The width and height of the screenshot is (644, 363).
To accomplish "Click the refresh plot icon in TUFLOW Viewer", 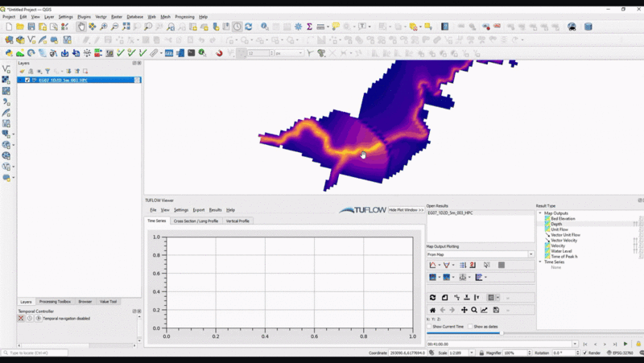I will (433, 298).
